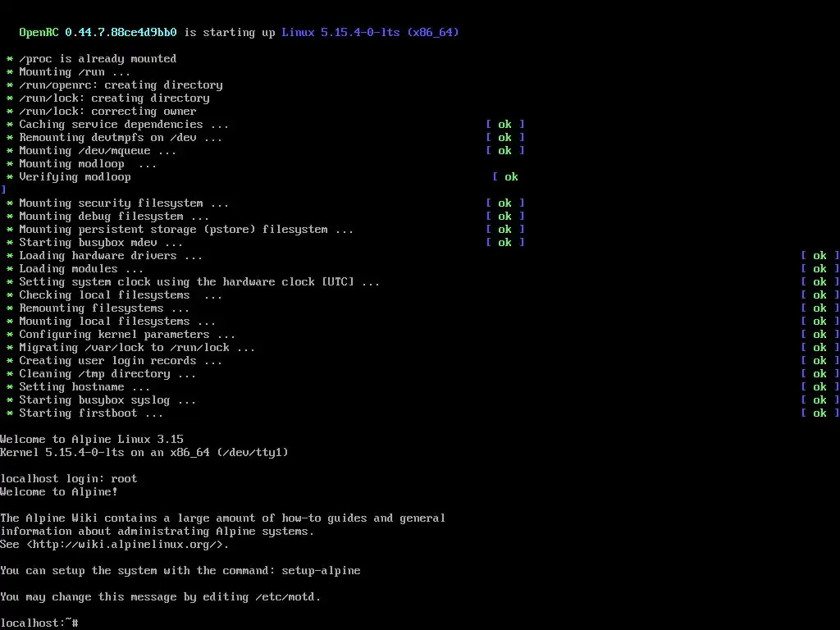Click the 'Linux 5.15.4-0-lts (x86_64)' kernel text

[370, 32]
